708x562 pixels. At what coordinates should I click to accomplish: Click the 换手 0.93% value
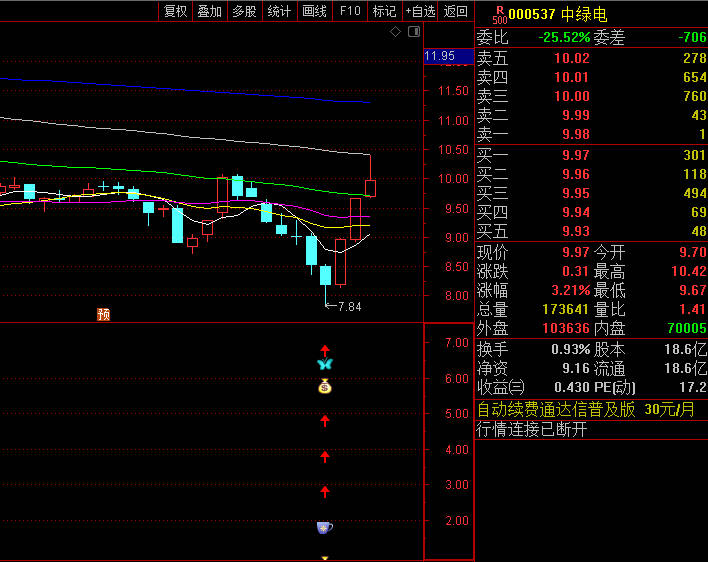pyautogui.click(x=571, y=349)
